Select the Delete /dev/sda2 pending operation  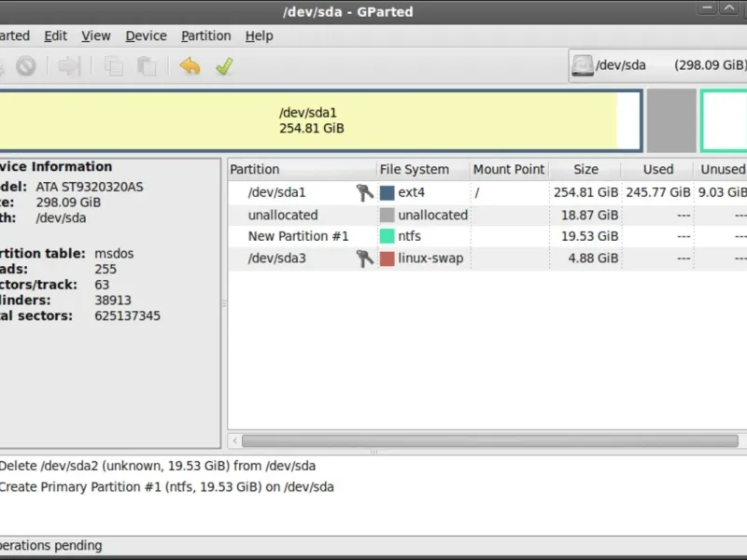coord(158,466)
